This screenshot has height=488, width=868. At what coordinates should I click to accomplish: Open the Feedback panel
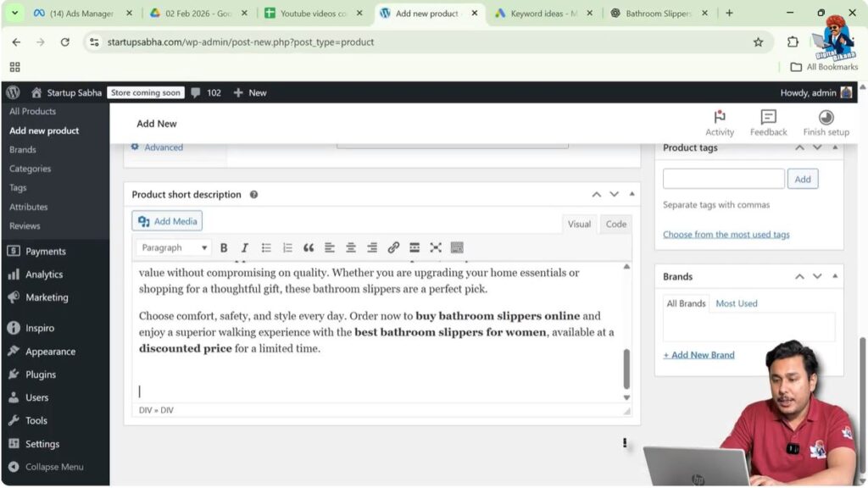point(767,122)
